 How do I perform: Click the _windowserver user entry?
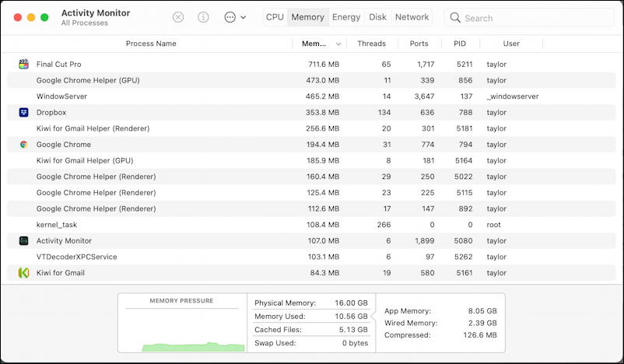click(513, 96)
